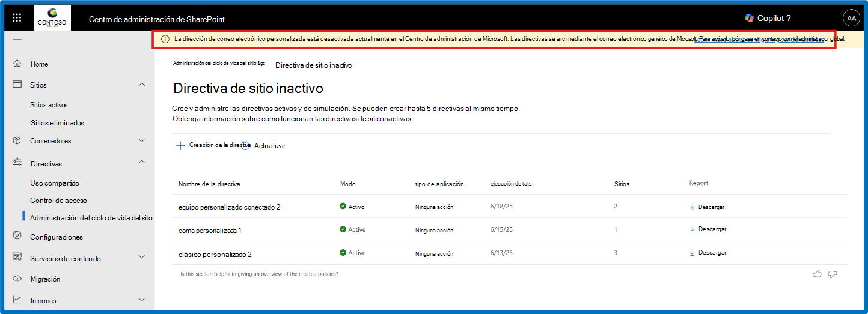Open Control de acceso

point(58,201)
